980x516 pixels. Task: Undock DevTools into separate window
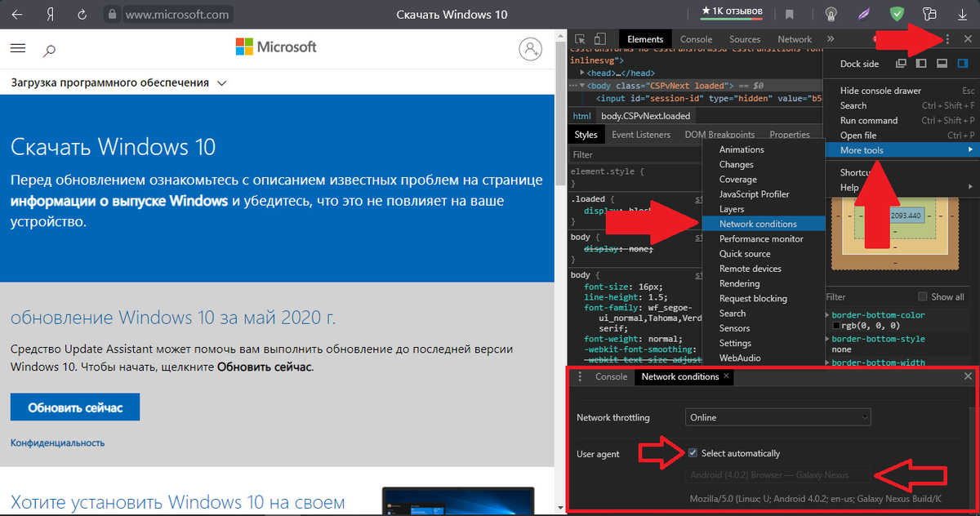click(x=901, y=64)
